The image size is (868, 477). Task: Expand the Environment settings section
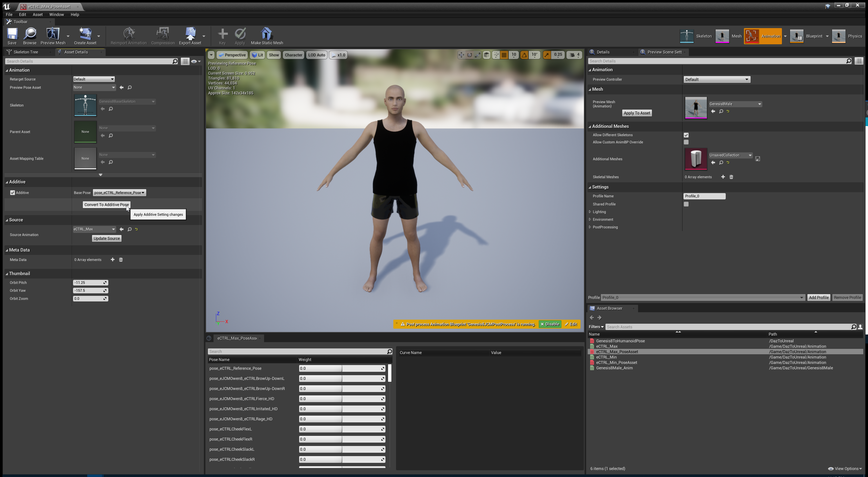coord(590,219)
